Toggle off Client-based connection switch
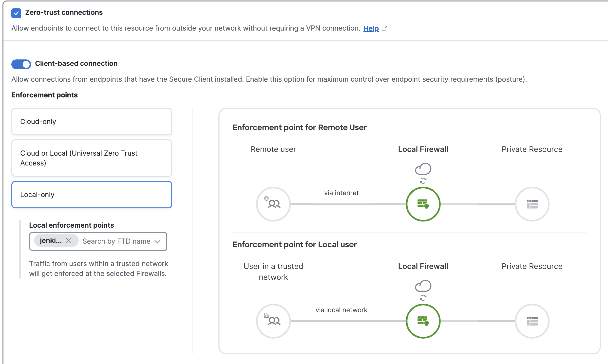 [x=21, y=64]
